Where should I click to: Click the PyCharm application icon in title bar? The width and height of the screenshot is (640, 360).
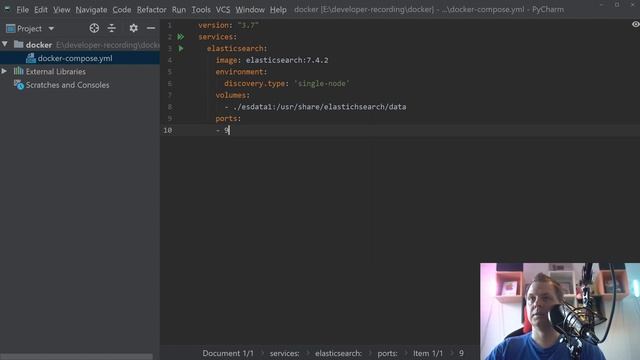7,8
